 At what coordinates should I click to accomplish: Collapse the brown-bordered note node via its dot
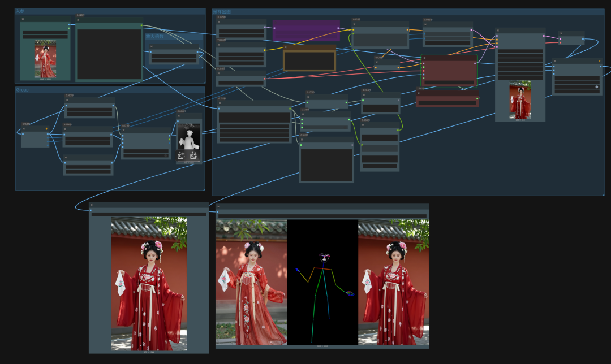coord(286,47)
